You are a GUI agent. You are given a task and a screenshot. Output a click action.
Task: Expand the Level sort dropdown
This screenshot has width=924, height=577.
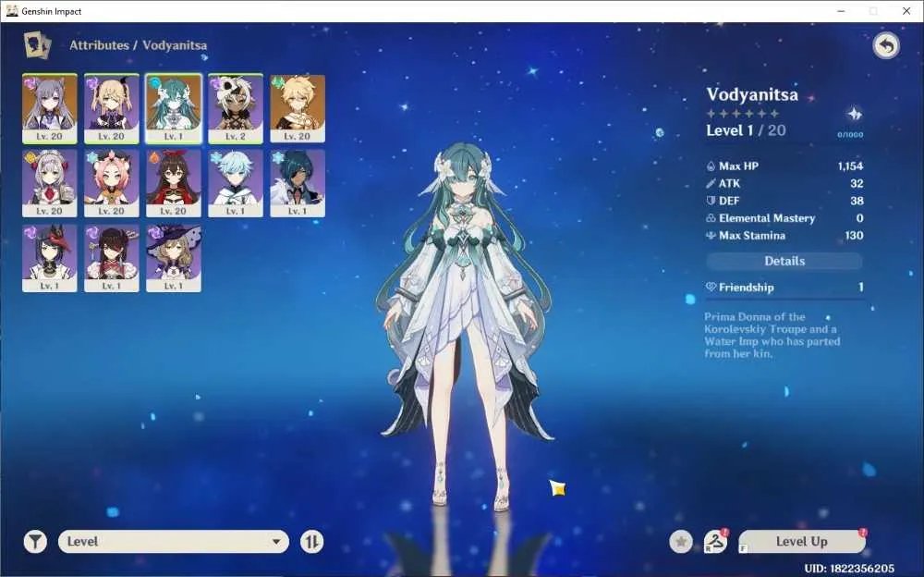coord(174,541)
